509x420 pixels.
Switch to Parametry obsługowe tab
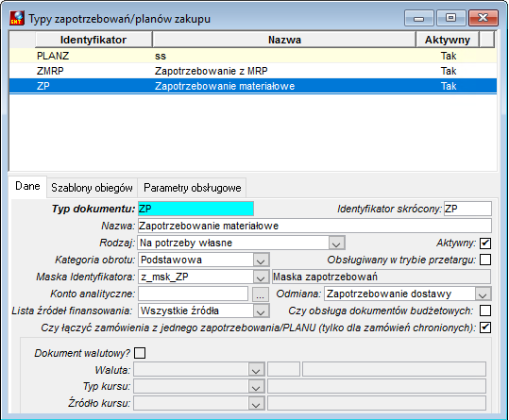pos(193,188)
